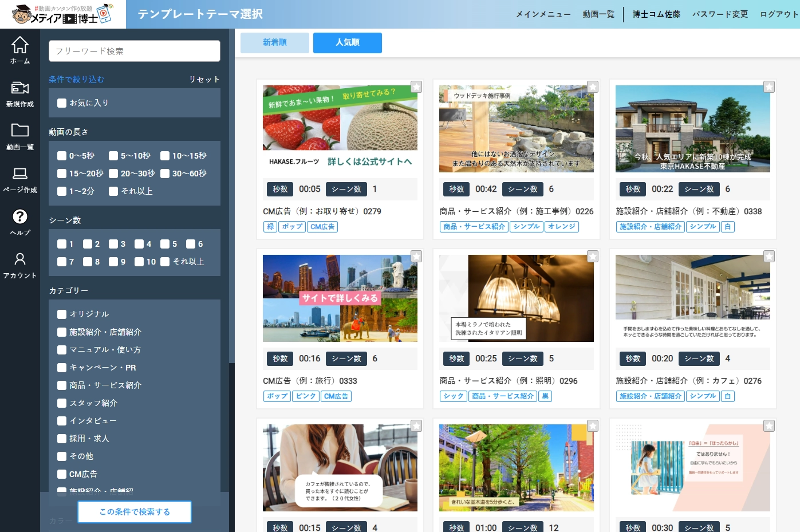The image size is (800, 532).
Task: Open the 旅行 travel collage template thumbnail
Action: 340,298
